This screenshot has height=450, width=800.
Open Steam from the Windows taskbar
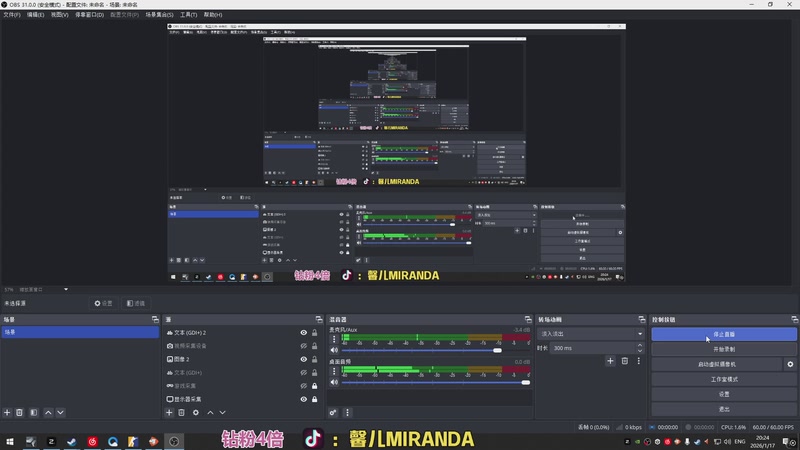coord(71,441)
